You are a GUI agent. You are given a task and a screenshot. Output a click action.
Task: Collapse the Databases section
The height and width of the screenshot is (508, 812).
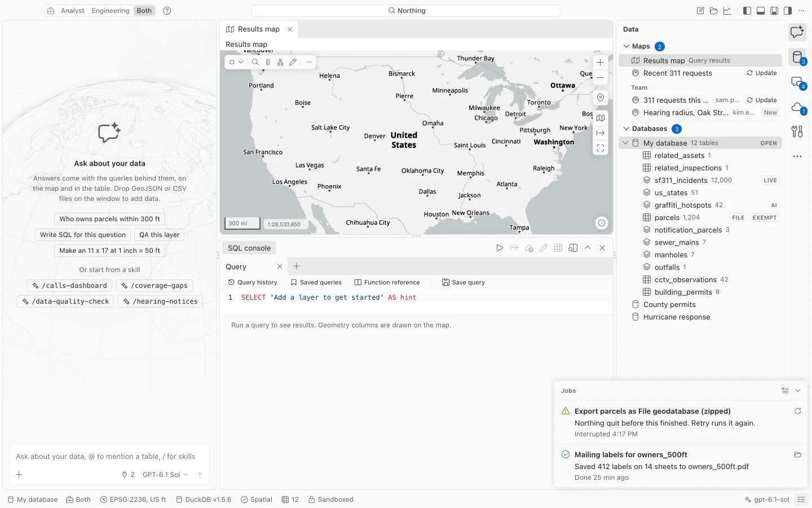626,129
